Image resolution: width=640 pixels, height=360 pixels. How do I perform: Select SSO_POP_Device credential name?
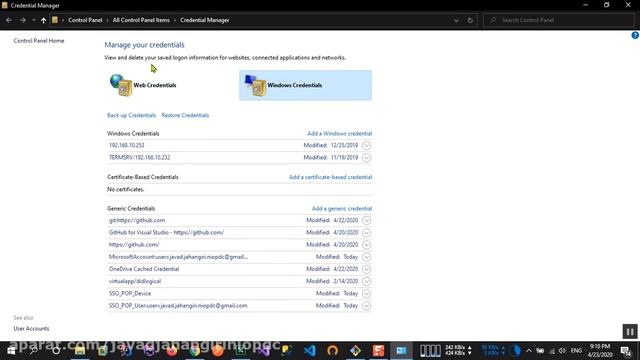(x=130, y=293)
